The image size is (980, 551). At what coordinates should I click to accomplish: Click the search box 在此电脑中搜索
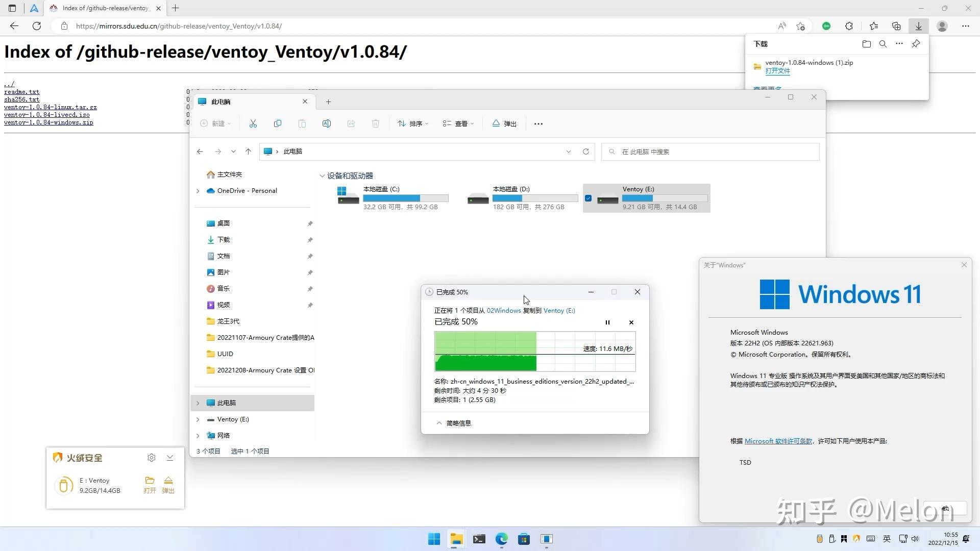709,152
